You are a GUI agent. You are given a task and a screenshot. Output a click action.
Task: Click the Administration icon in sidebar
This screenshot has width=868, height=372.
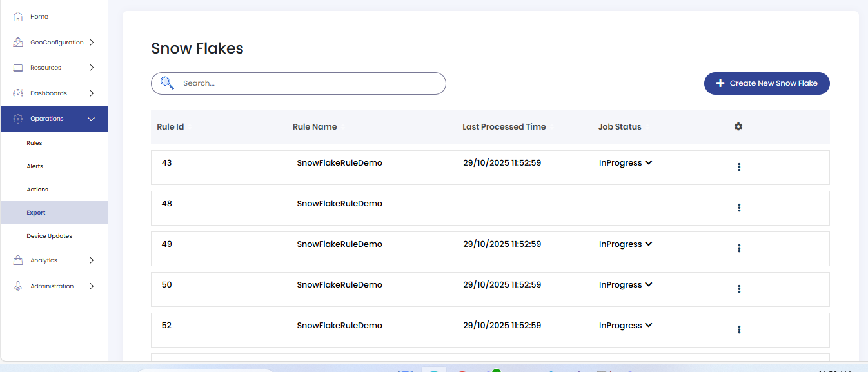pyautogui.click(x=18, y=286)
